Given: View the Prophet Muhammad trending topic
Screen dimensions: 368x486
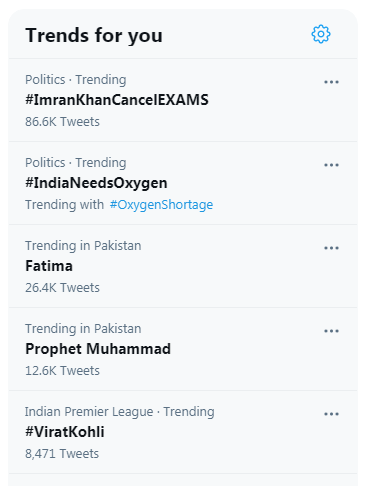Looking at the screenshot, I should pos(98,349).
